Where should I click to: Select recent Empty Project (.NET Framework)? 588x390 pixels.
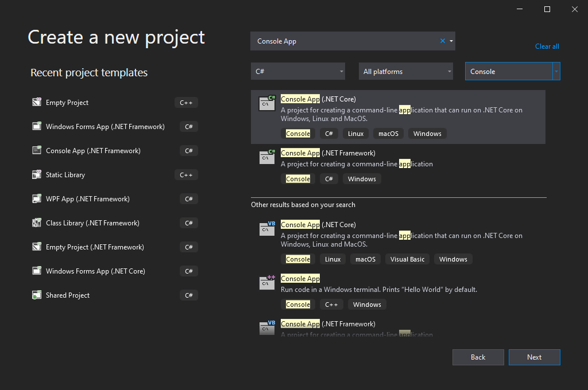pos(95,247)
